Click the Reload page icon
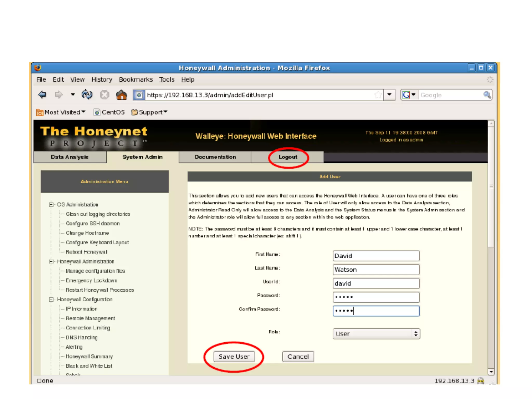Viewport: 532px width, 399px height. click(x=87, y=95)
